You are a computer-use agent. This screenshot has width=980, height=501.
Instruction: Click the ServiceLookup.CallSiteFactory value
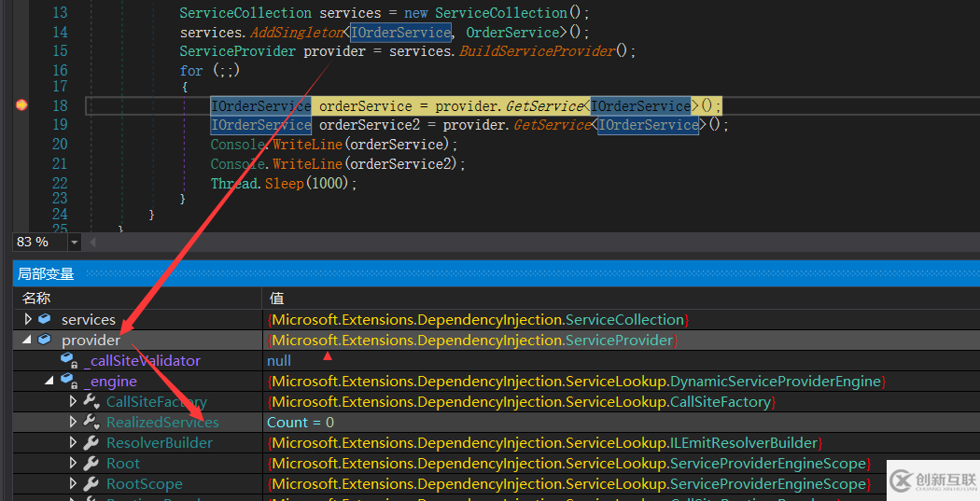pyautogui.click(x=521, y=402)
